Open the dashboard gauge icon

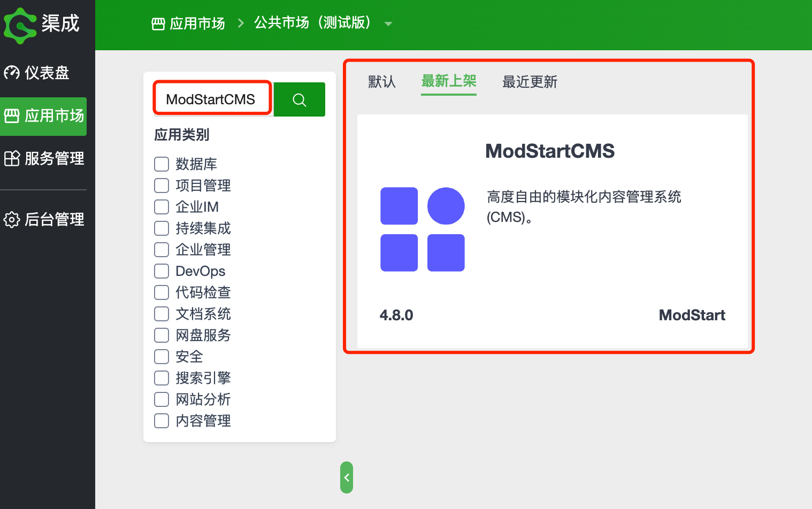[x=12, y=72]
